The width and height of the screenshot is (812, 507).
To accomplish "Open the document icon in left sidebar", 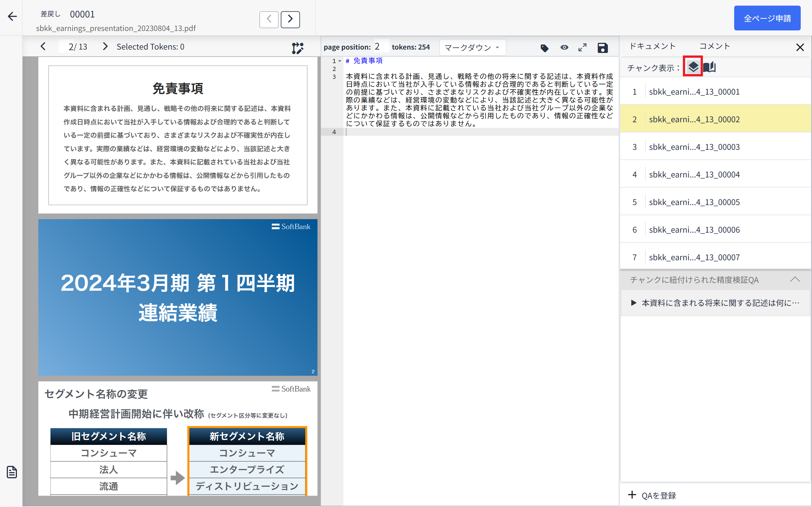I will coord(12,472).
